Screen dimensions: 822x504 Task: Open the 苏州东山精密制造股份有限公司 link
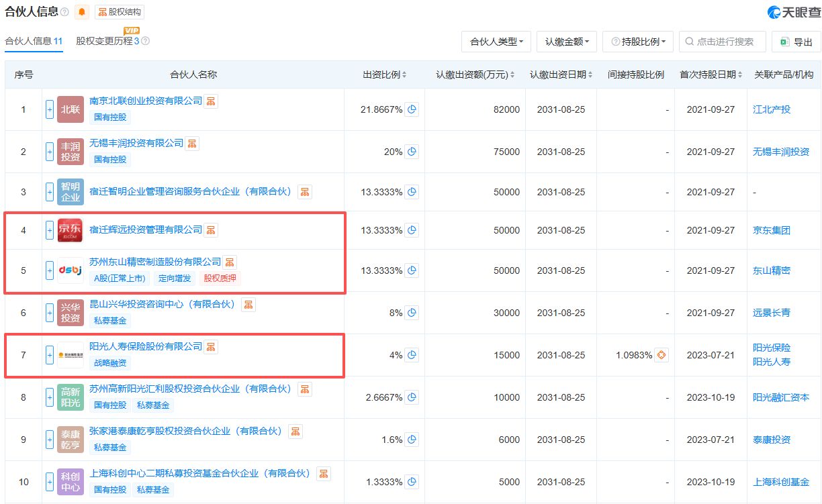pos(155,262)
